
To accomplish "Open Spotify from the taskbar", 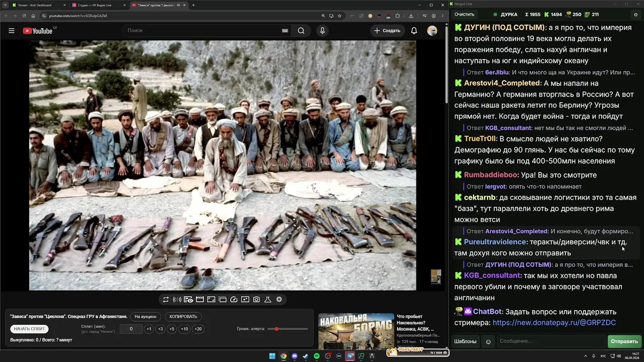I will (x=316, y=356).
